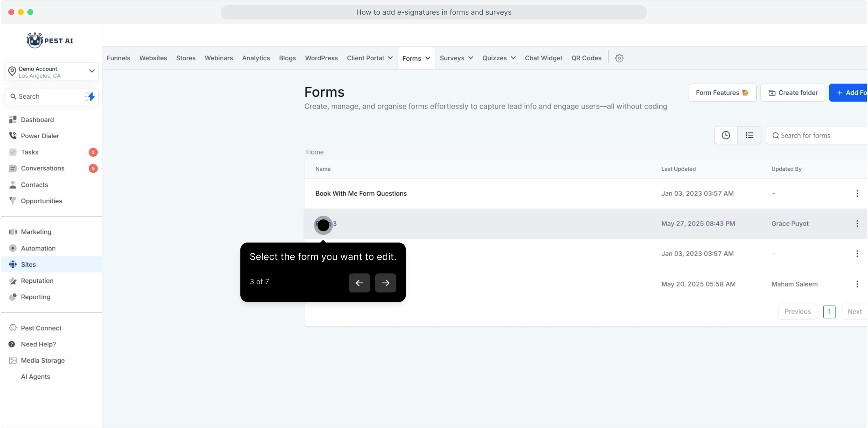Open Automation in the sidebar
The height and width of the screenshot is (428, 868).
(x=38, y=248)
